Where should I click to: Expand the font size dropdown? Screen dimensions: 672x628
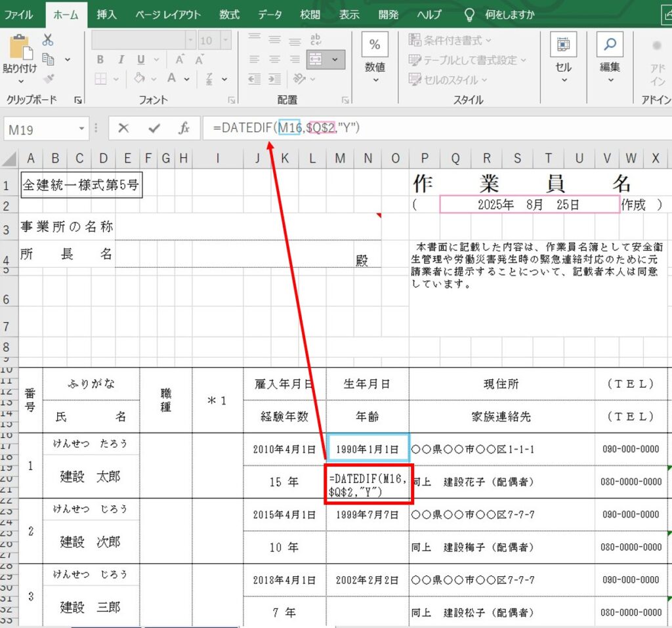[226, 40]
